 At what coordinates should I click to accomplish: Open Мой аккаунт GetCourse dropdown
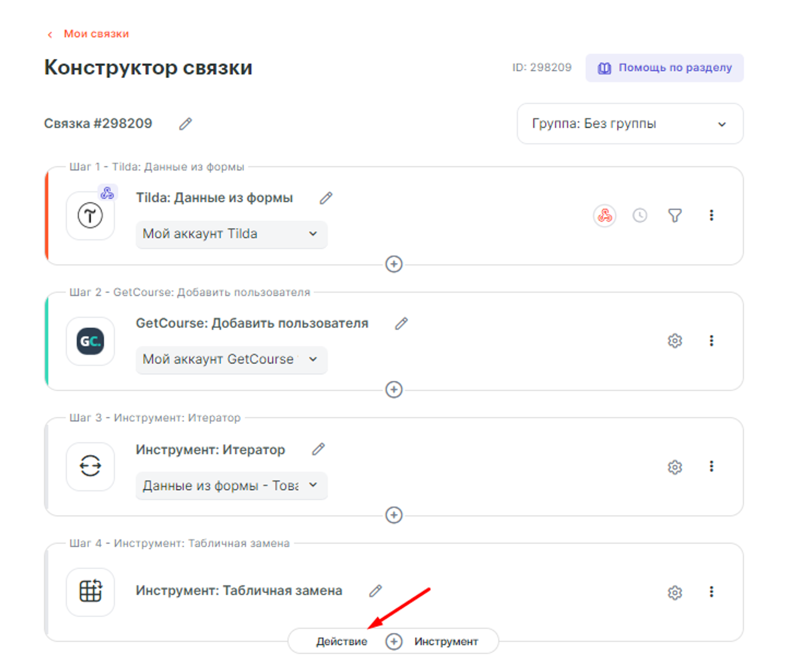click(x=231, y=360)
